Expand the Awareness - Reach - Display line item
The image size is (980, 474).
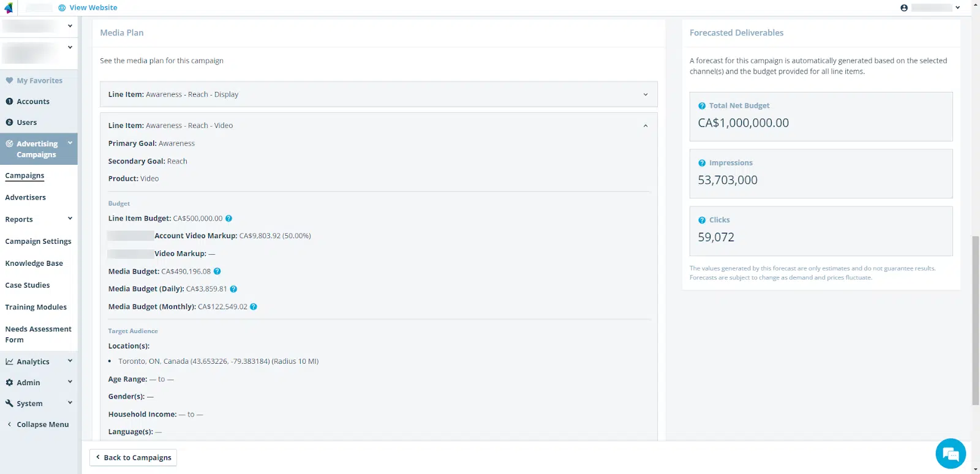click(645, 95)
